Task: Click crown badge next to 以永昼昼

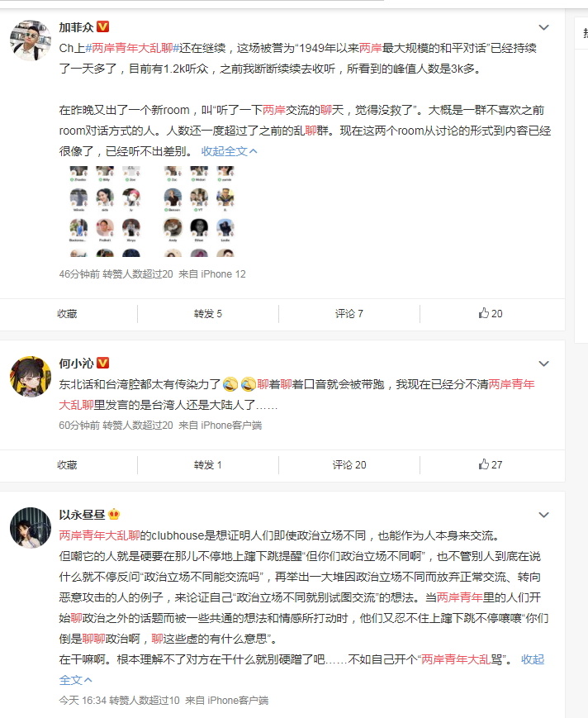Action: click(x=114, y=514)
